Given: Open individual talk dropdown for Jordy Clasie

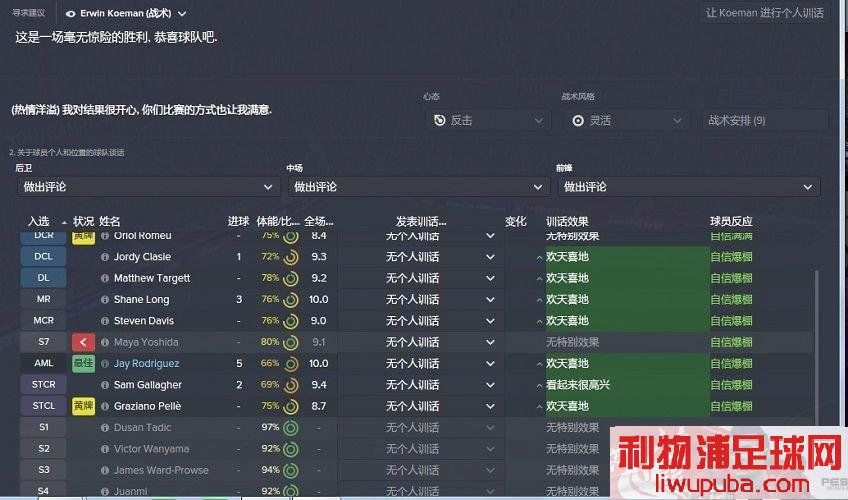Looking at the screenshot, I should click(421, 257).
